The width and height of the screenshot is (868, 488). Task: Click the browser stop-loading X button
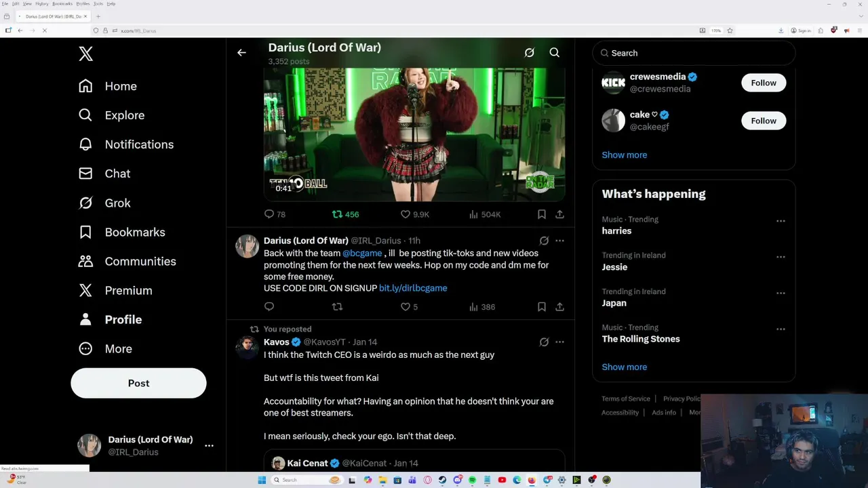coord(44,30)
